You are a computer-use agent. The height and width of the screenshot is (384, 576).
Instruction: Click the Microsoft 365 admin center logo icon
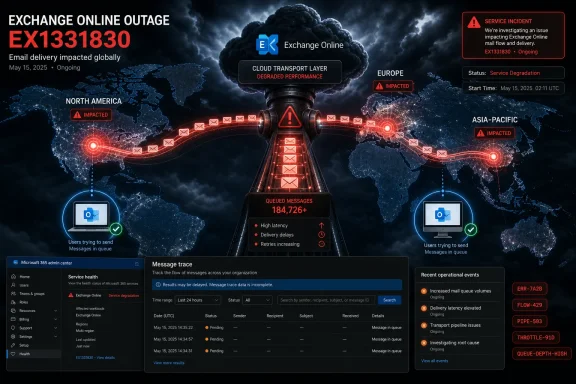(x=15, y=262)
